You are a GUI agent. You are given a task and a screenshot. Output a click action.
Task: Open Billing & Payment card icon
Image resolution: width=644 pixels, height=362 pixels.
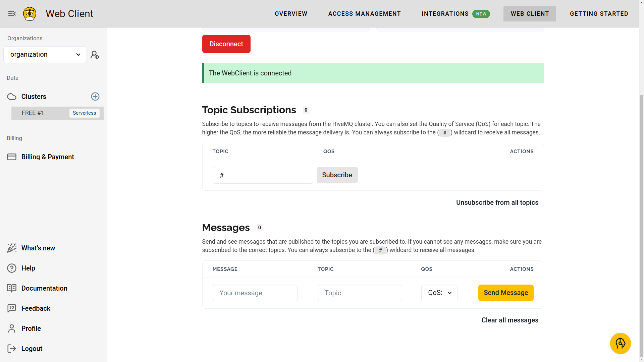pyautogui.click(x=12, y=157)
